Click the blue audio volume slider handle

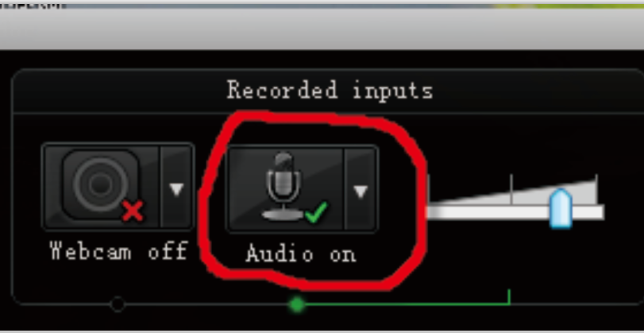[561, 208]
